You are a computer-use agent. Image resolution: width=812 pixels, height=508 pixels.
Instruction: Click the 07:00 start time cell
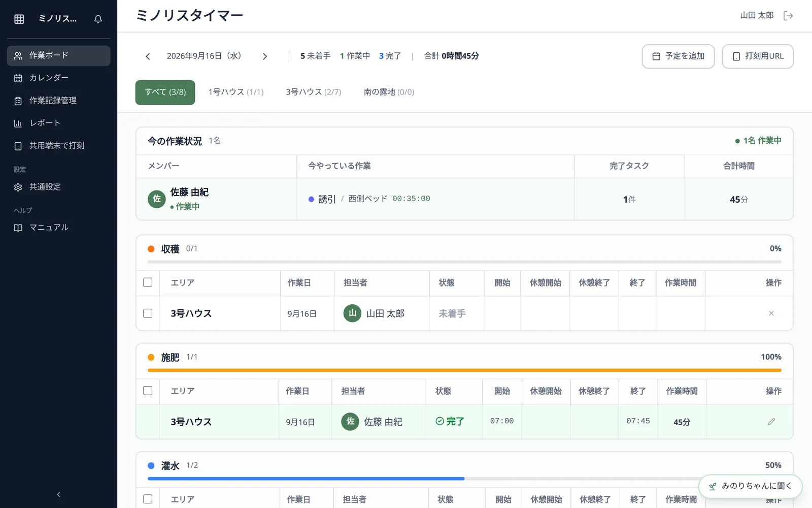click(x=502, y=421)
